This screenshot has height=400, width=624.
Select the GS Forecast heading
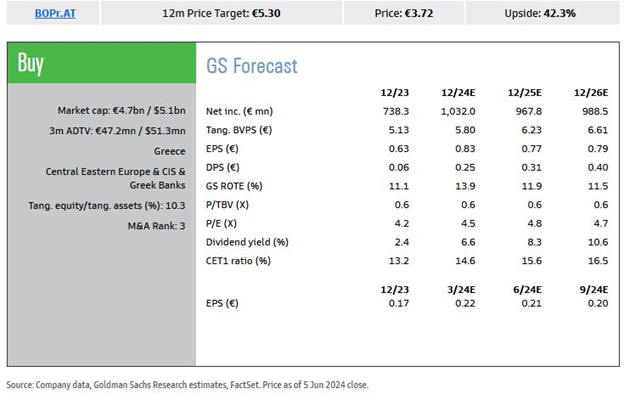tap(252, 66)
